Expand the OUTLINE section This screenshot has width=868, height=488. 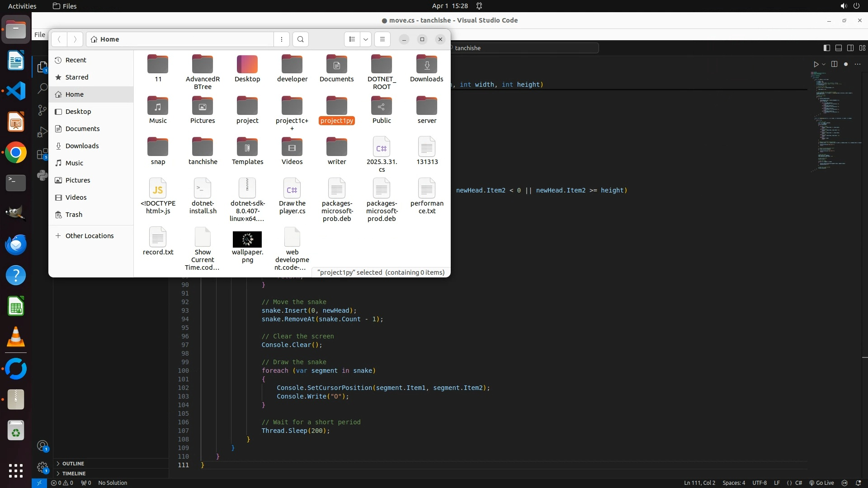pos(73,464)
